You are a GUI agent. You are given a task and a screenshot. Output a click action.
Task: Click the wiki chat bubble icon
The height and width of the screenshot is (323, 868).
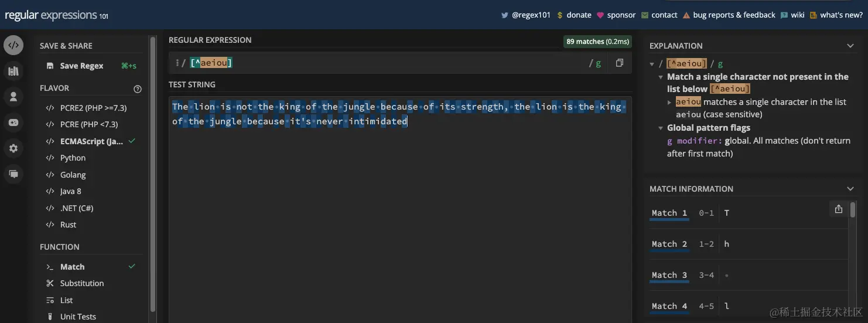click(784, 15)
